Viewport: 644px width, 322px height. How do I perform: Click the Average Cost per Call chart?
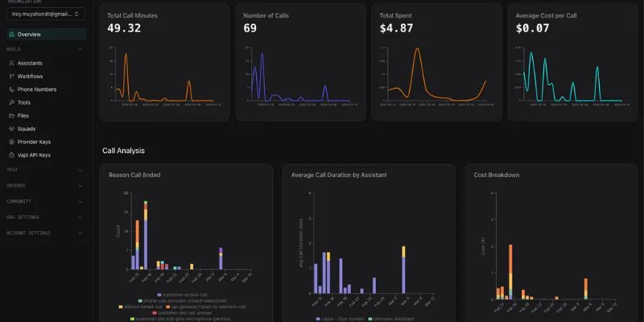572,76
